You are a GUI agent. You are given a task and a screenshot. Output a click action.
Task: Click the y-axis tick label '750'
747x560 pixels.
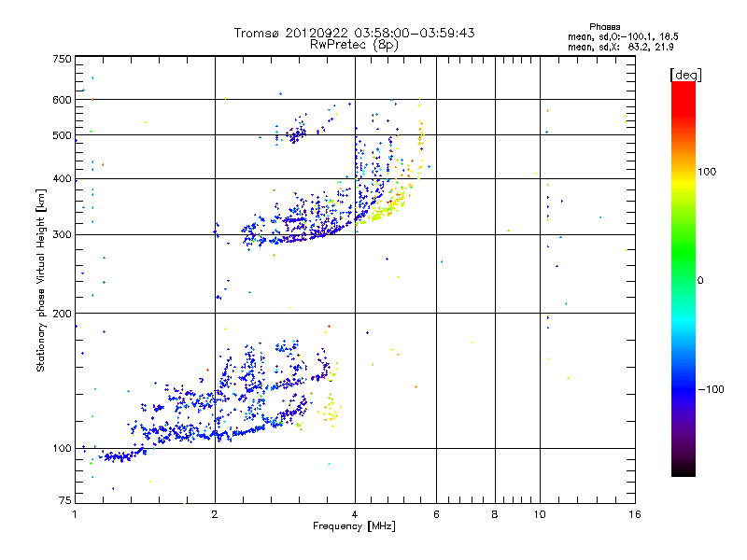[62, 59]
